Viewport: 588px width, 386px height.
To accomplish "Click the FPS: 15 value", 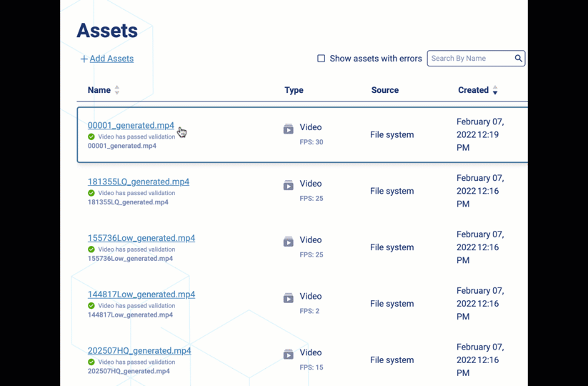I will [312, 367].
